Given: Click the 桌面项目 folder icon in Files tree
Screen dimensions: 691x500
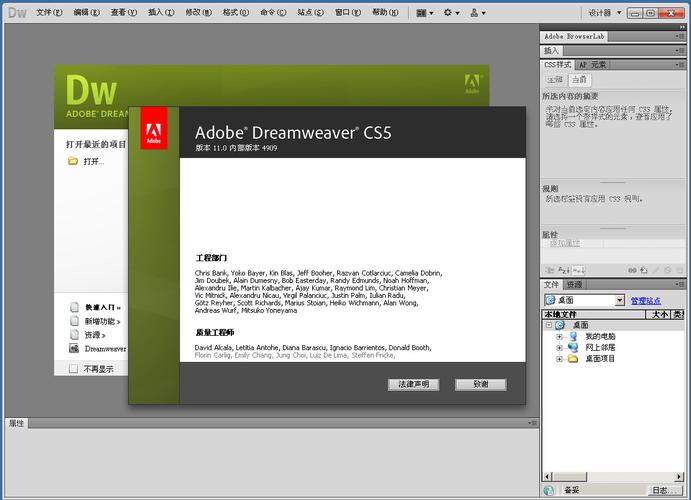Looking at the screenshot, I should coord(573,359).
